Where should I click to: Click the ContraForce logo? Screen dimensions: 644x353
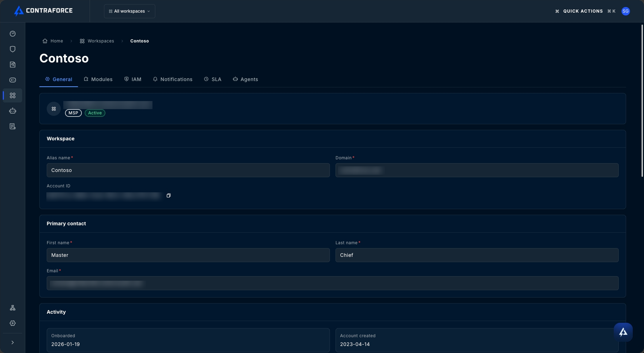pyautogui.click(x=43, y=11)
